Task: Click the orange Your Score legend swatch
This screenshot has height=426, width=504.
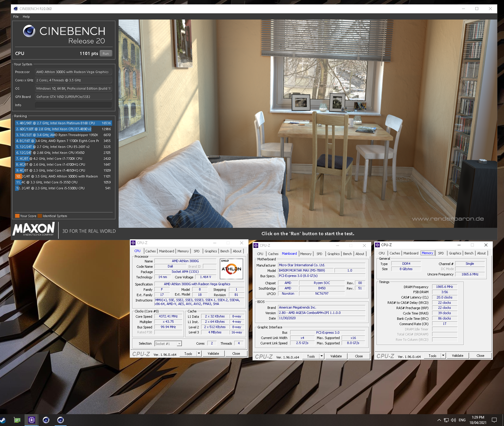Action: coord(17,216)
